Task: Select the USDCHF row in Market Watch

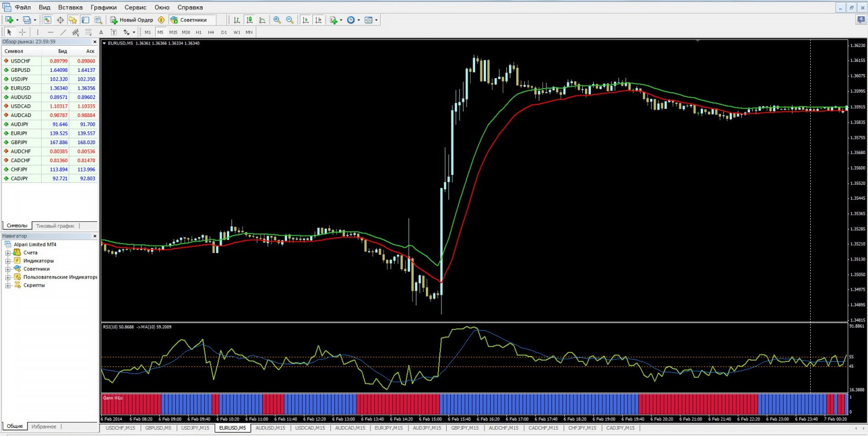Action: point(50,61)
